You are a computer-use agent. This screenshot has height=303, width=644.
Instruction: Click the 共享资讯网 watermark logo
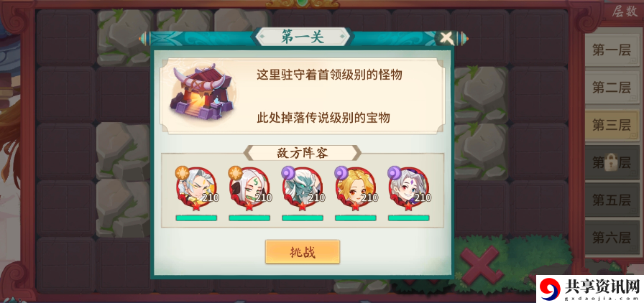pos(589,289)
